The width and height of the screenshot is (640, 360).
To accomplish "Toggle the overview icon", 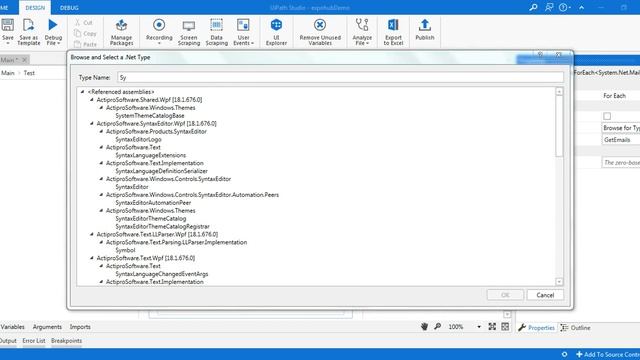I will click(505, 327).
